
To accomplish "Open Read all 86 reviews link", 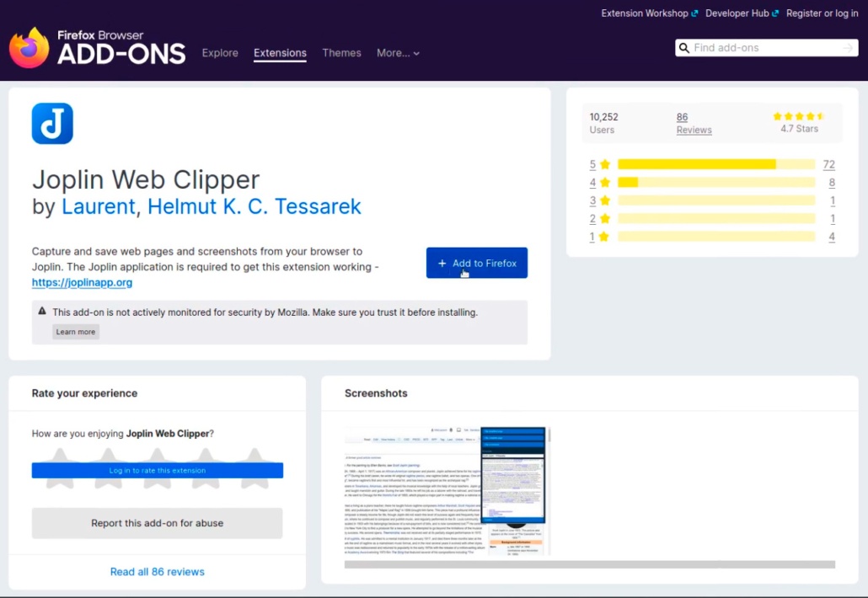I will coord(158,572).
